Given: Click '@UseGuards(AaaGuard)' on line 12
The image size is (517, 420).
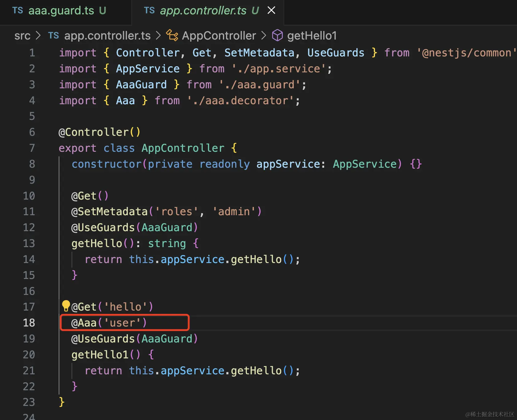Looking at the screenshot, I should (x=135, y=227).
